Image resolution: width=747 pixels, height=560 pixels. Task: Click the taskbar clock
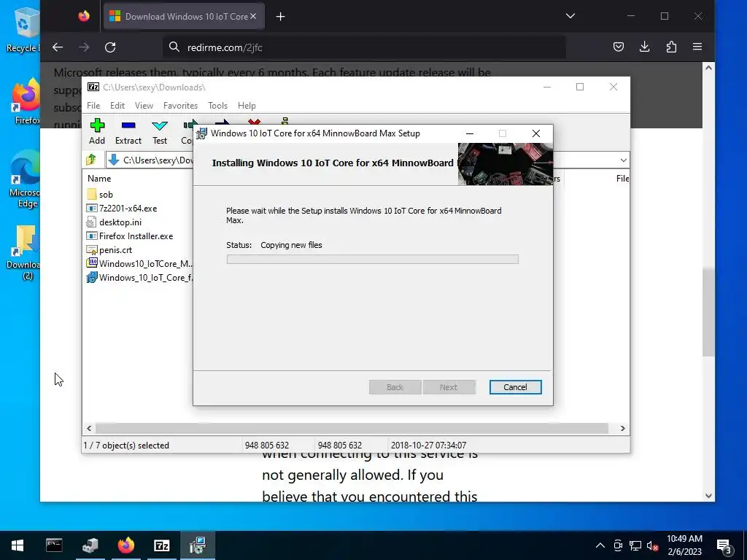[684, 545]
